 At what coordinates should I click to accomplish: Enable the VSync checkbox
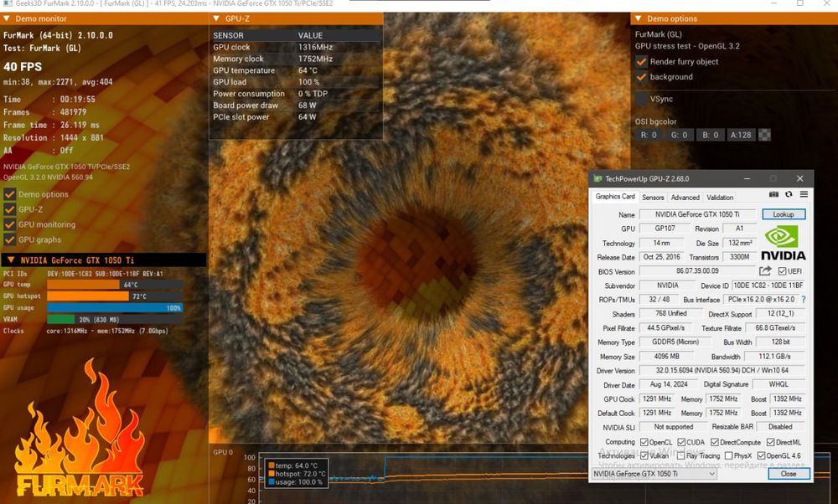click(642, 99)
